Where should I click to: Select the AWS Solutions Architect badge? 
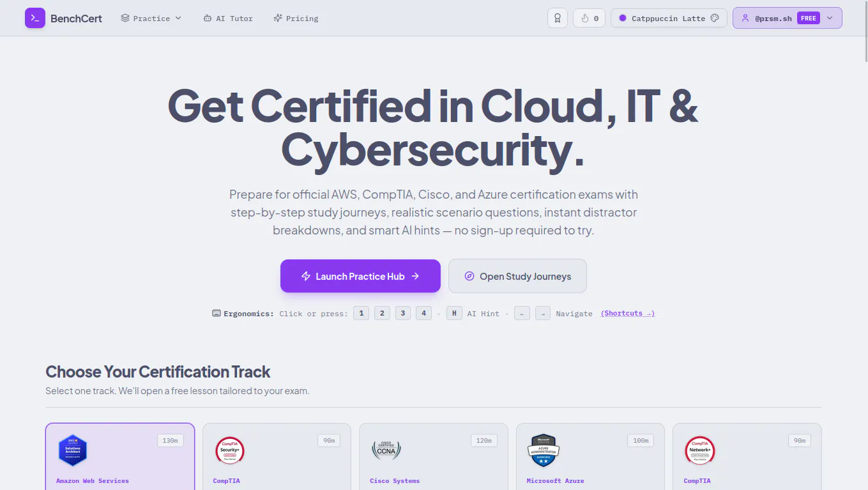coord(72,450)
